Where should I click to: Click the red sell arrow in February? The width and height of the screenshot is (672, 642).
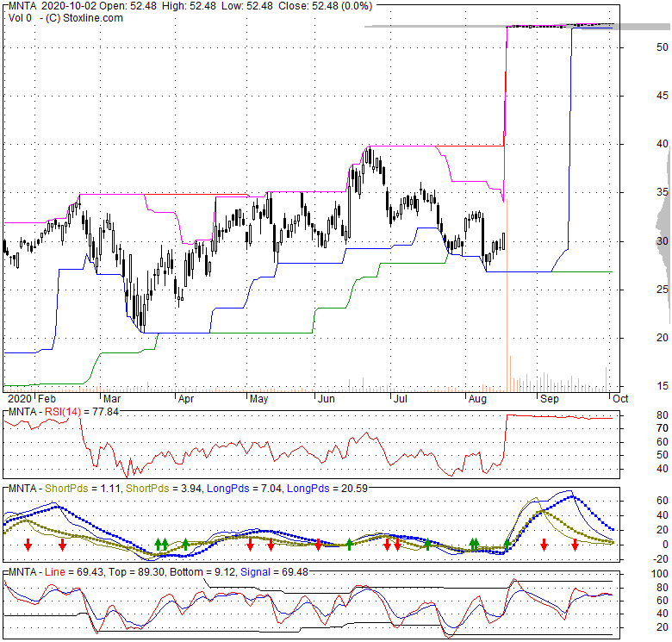click(63, 545)
